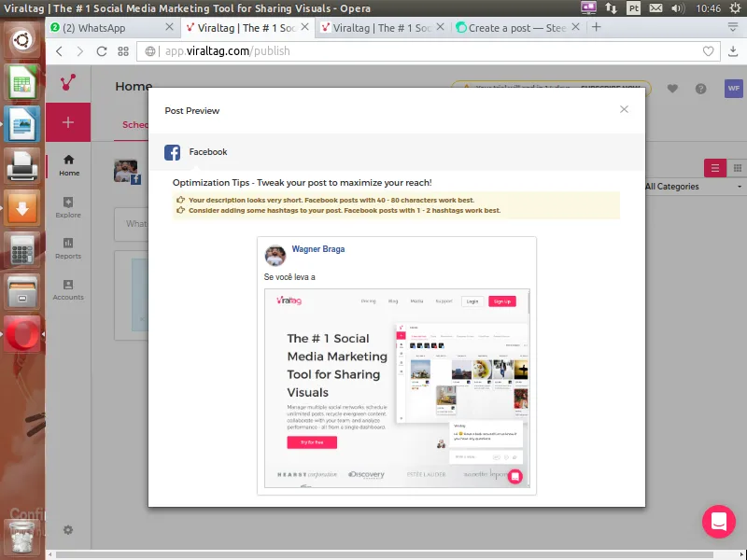Open settings gear in Viraltag sidebar
This screenshot has width=747, height=560.
[x=68, y=529]
